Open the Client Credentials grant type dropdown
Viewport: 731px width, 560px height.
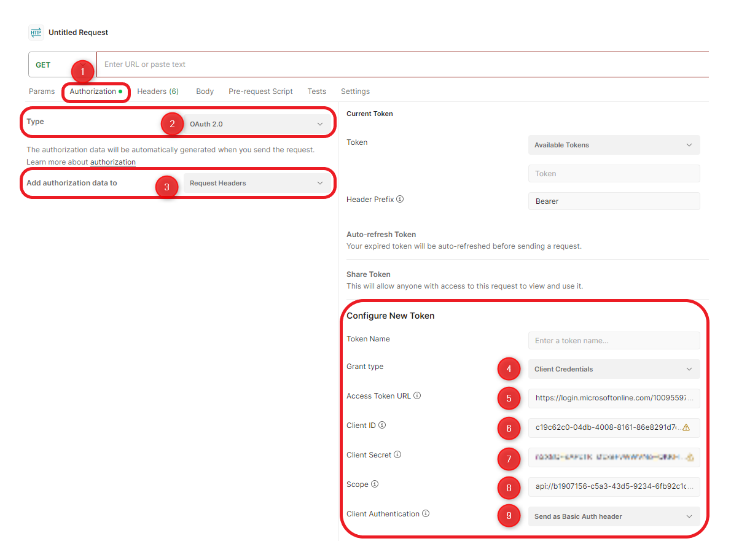click(614, 369)
